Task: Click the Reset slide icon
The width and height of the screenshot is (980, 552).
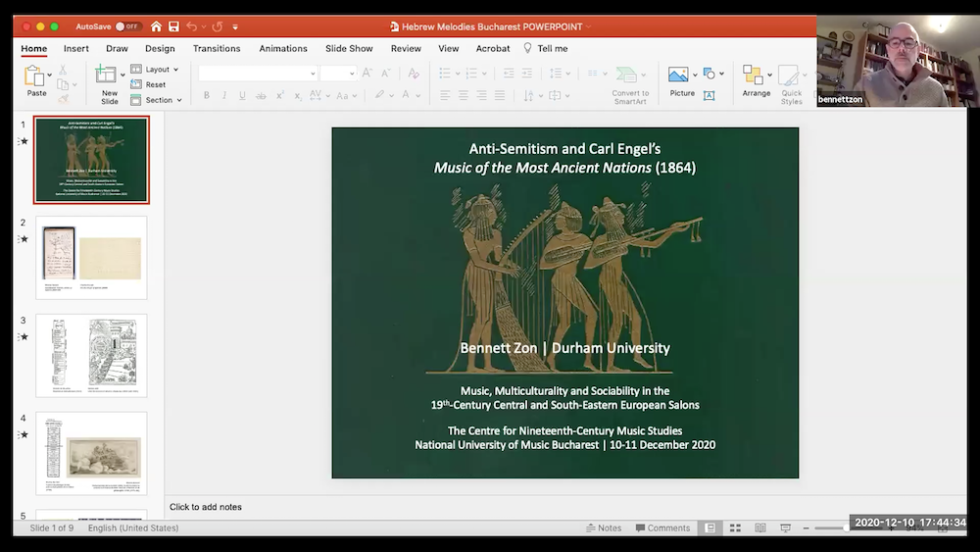Action: 135,84
